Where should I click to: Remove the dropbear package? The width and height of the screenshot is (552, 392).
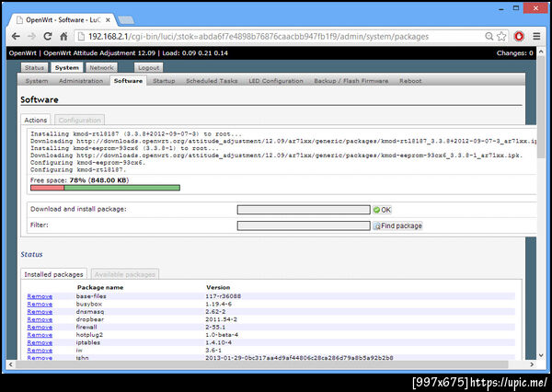(40, 319)
